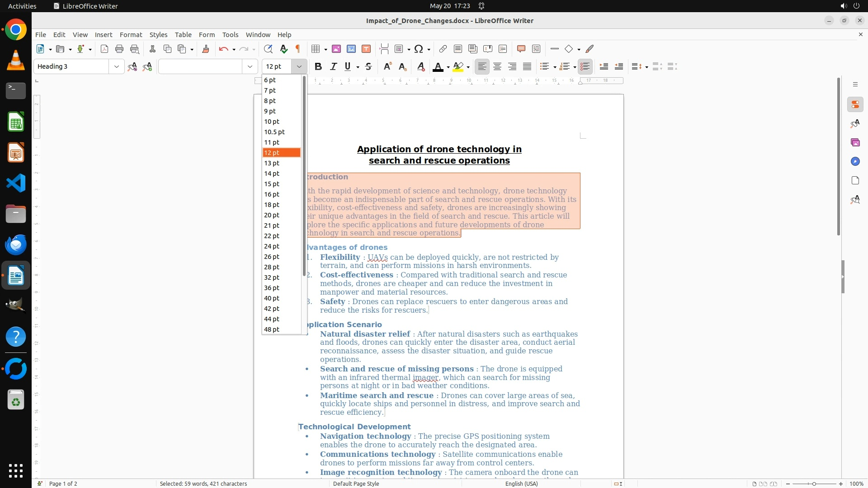Open Find & Replace tool
Viewport: 868px width, 488px height.
click(x=268, y=49)
